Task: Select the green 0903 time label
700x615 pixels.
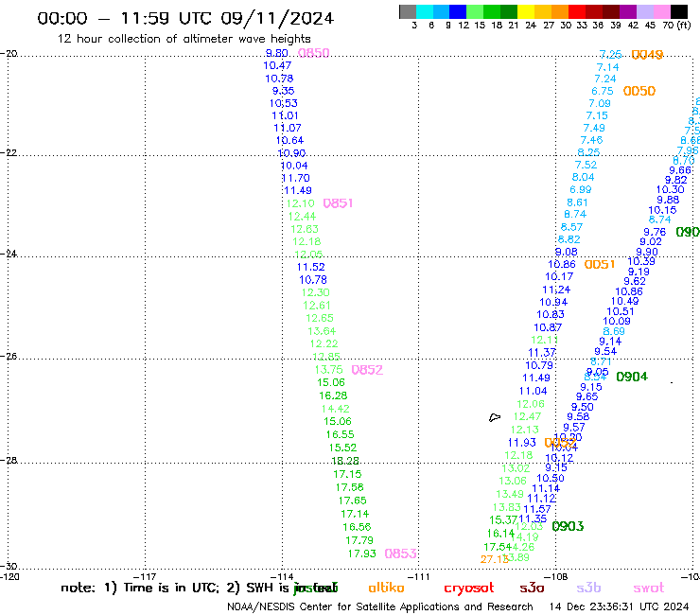Action: click(568, 526)
